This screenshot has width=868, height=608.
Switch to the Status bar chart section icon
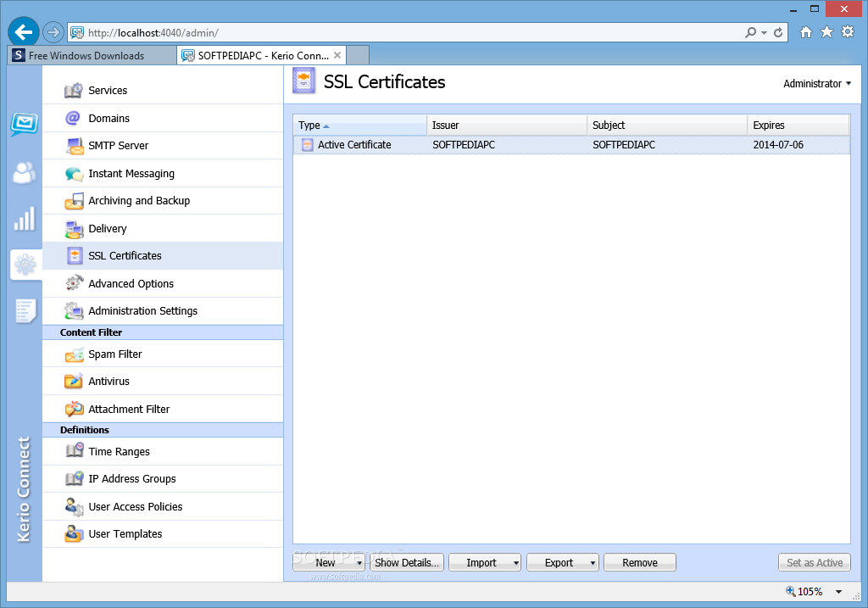[x=25, y=219]
